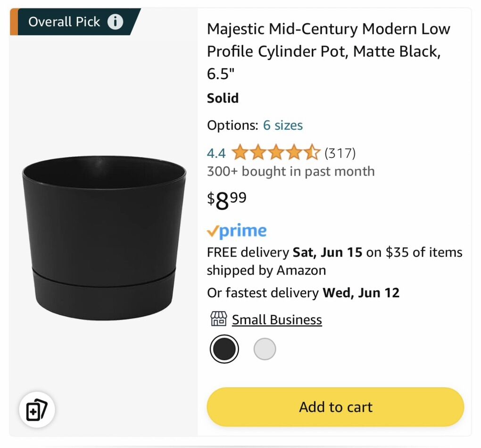Open the Majestic Mid-Century Modern pot title
This screenshot has width=481, height=448.
pyautogui.click(x=328, y=51)
